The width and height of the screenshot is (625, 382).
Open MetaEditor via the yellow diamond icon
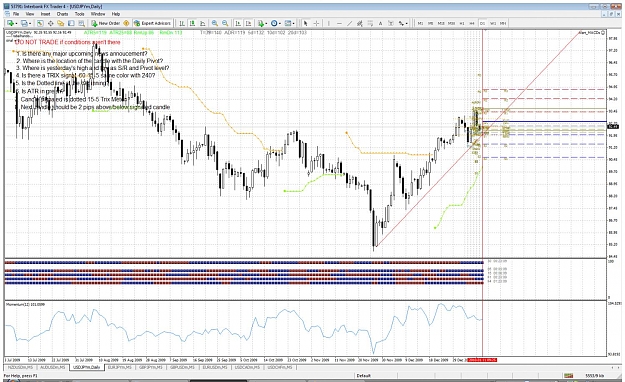126,23
